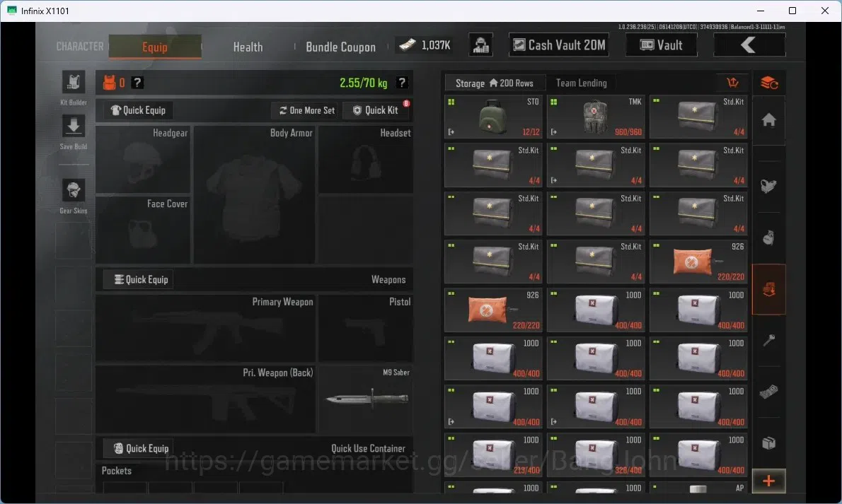Select the empty Body Armor slot

click(255, 195)
